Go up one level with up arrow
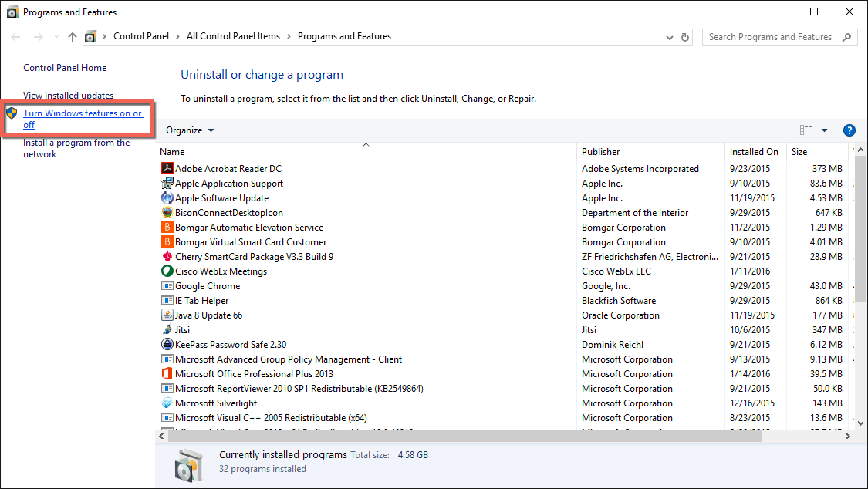The width and height of the screenshot is (868, 489). pyautogui.click(x=73, y=37)
